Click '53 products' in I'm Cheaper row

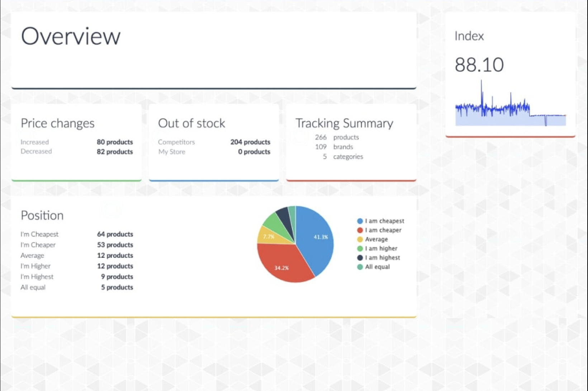(115, 245)
